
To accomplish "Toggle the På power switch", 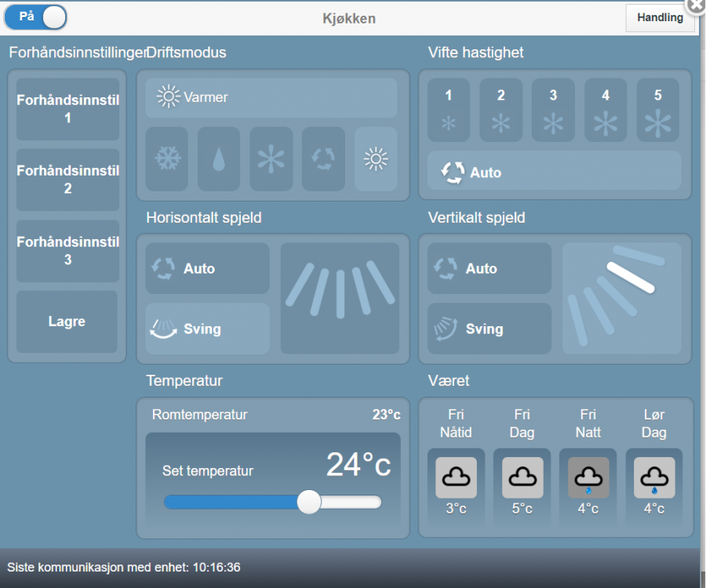I will (x=36, y=17).
